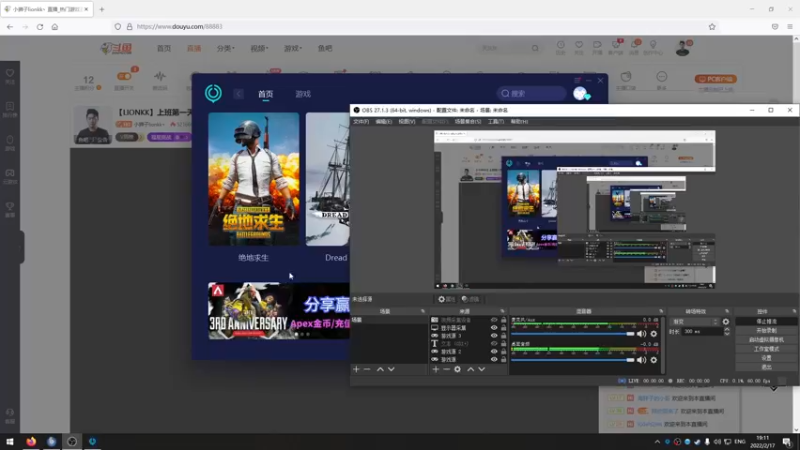Screen dimensions: 800x450
Task: Pop out the 场景 dock panel
Action: point(423,311)
